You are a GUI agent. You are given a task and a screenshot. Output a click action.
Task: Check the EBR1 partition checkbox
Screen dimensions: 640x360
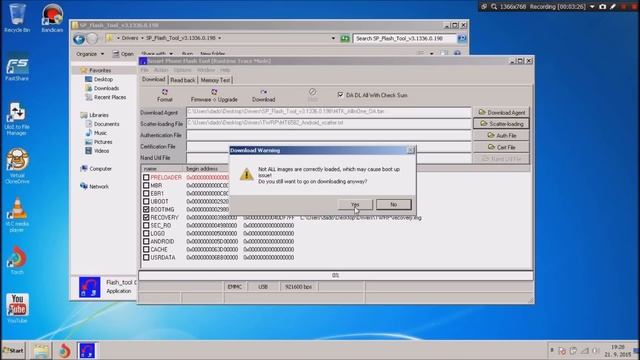pyautogui.click(x=146, y=193)
